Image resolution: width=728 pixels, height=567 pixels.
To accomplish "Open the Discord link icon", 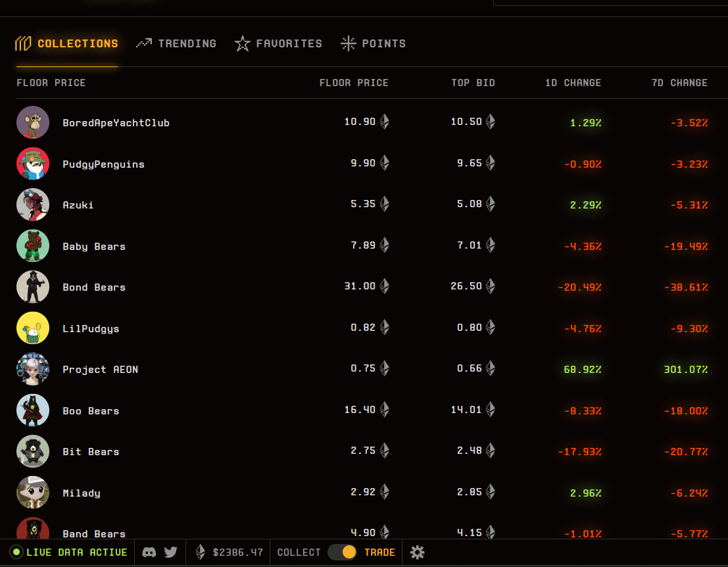I will coord(149,552).
